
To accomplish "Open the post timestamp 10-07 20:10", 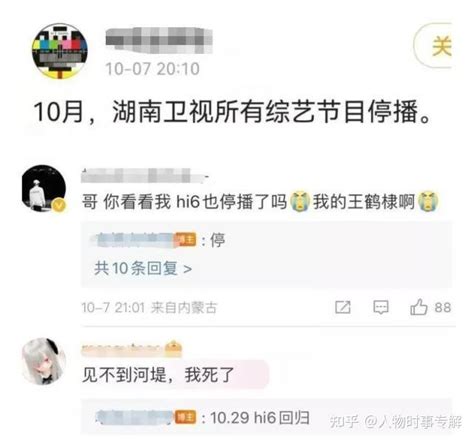I will [152, 69].
